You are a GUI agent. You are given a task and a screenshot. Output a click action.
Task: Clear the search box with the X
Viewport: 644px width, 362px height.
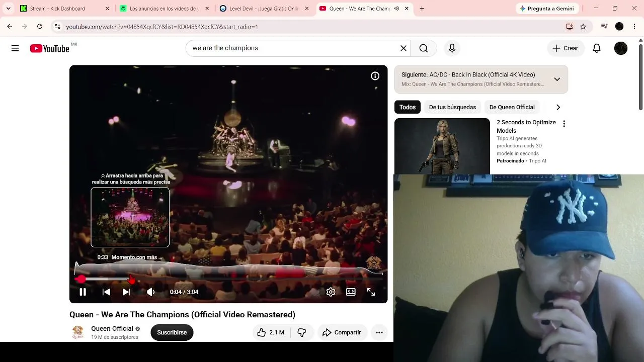[x=403, y=48]
